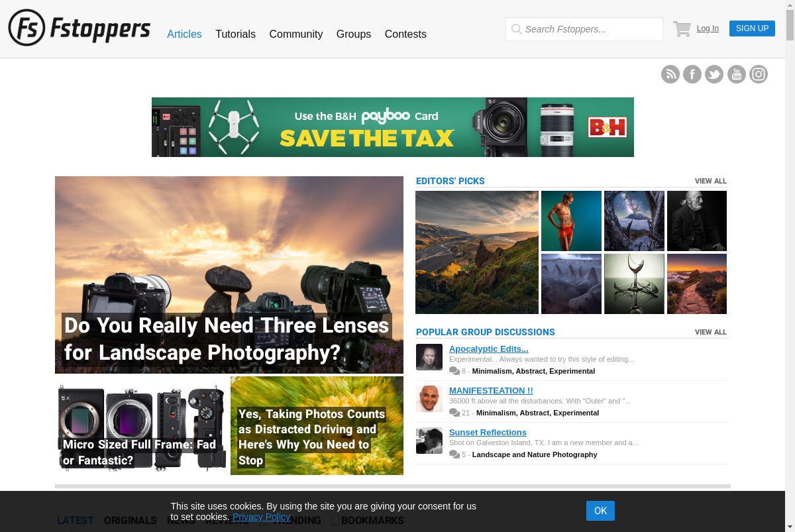
Task: Click comments icon under Sunset Reflections
Action: click(x=454, y=454)
